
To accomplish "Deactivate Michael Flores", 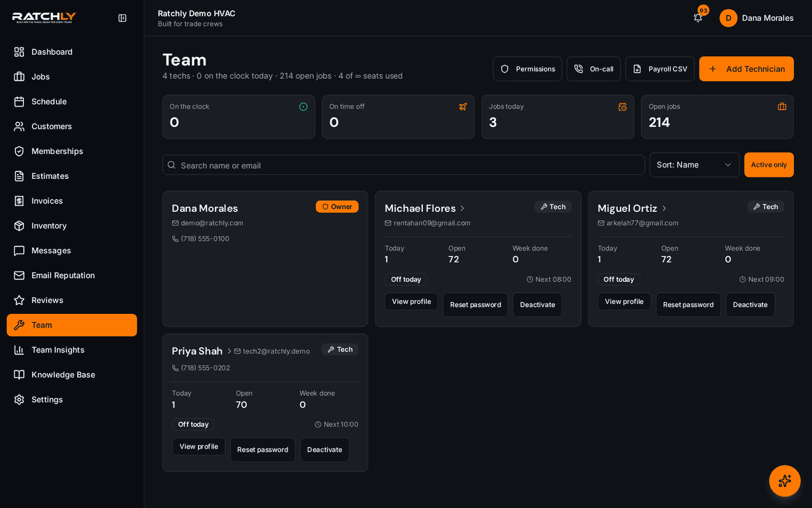I will point(537,305).
